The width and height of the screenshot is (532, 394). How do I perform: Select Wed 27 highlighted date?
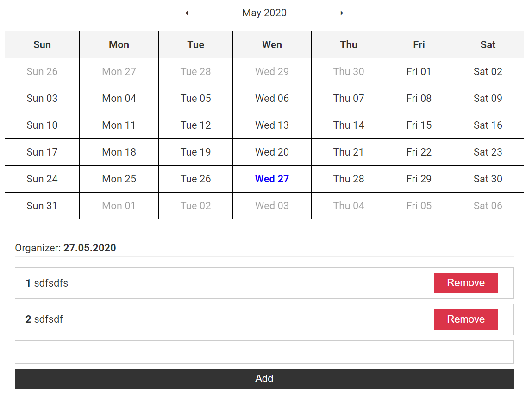click(272, 179)
